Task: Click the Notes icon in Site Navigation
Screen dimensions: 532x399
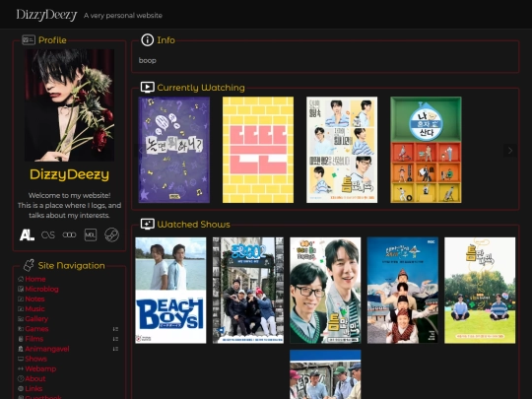Action: pos(21,299)
